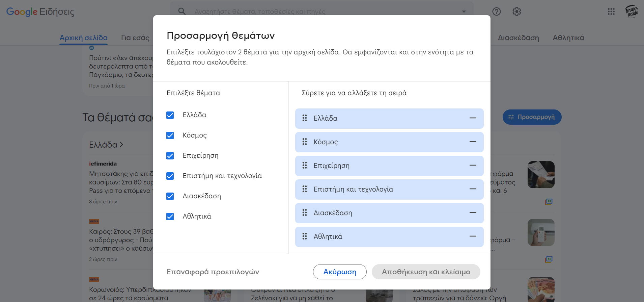Viewport: 644px width, 302px height.
Task: Click Ακύρωση to cancel dialog
Action: [340, 272]
